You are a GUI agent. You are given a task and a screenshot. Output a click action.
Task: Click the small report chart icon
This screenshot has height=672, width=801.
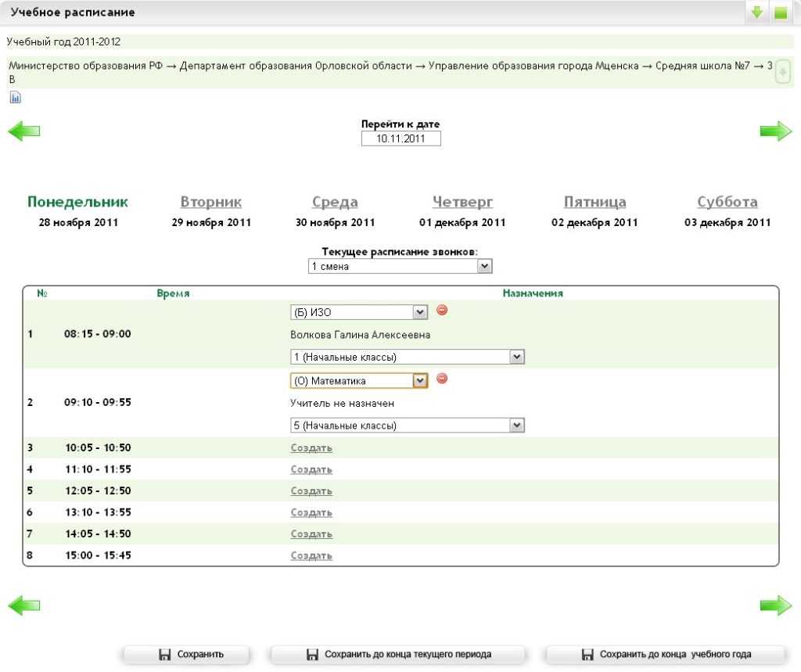(15, 98)
